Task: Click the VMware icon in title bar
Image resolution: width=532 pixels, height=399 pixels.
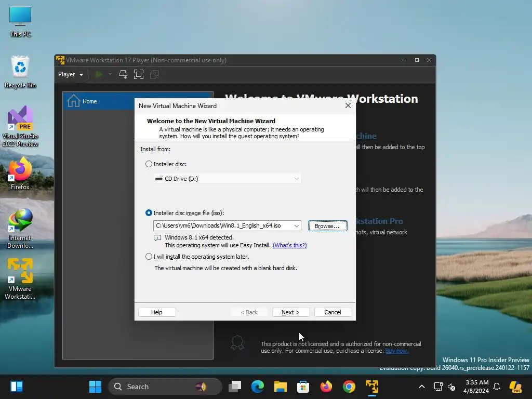Action: [60, 60]
